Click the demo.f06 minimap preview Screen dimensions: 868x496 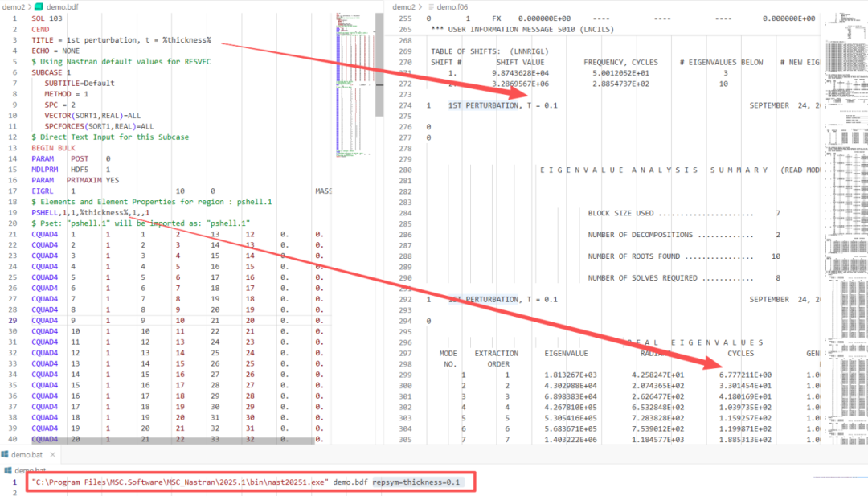click(x=846, y=228)
